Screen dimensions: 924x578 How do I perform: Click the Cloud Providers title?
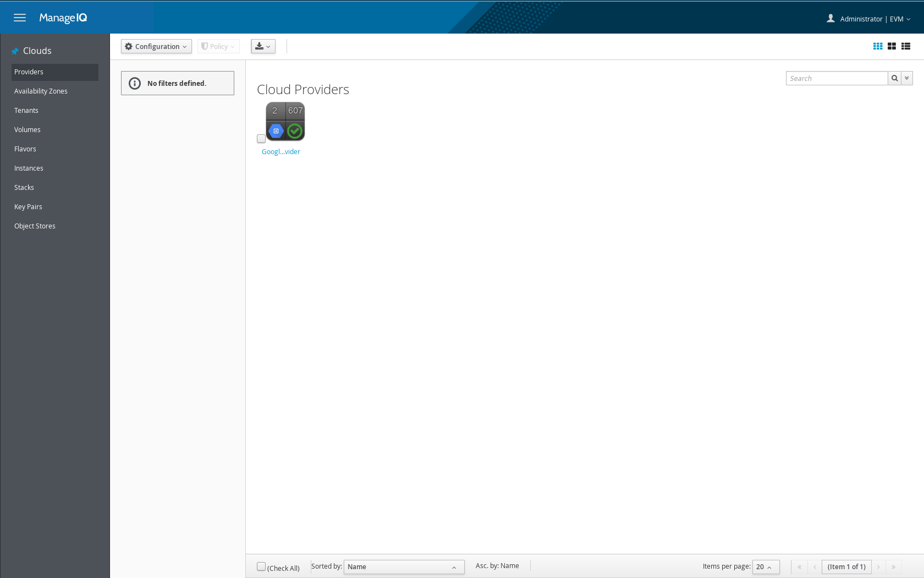click(303, 89)
